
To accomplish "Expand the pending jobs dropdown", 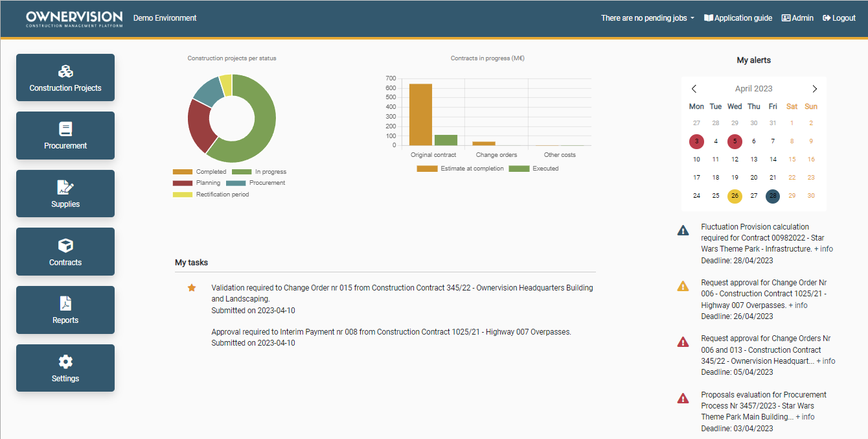I will point(647,18).
